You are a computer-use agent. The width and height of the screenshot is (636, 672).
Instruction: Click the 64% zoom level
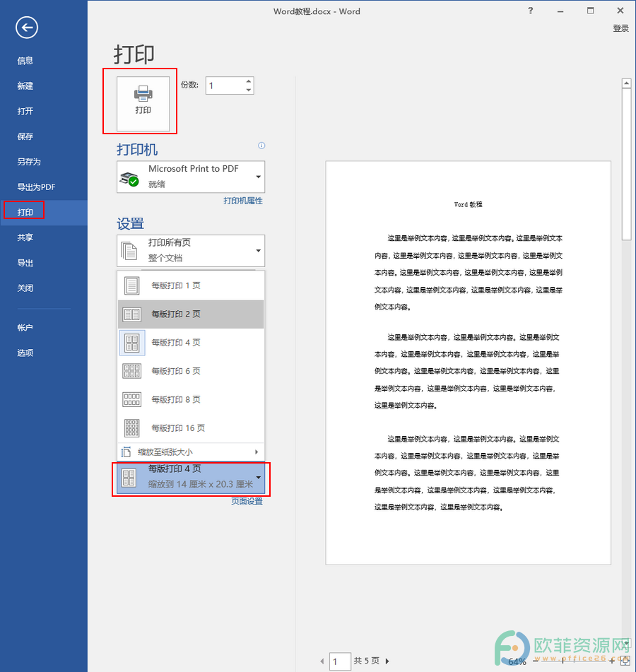point(517,661)
